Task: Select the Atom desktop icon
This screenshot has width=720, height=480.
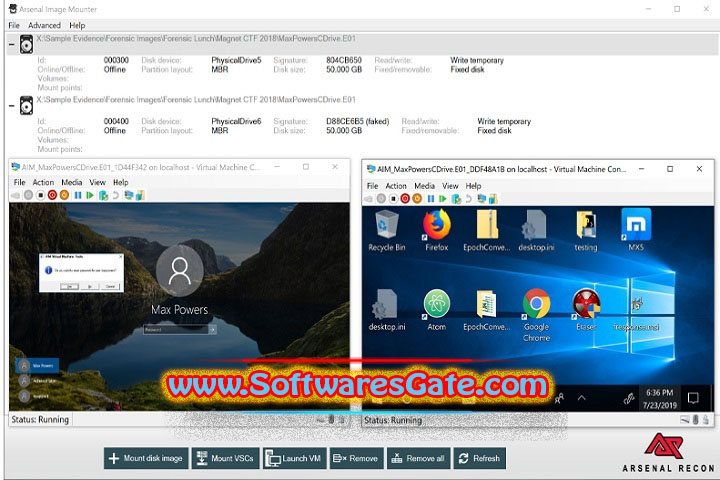Action: pyautogui.click(x=436, y=310)
